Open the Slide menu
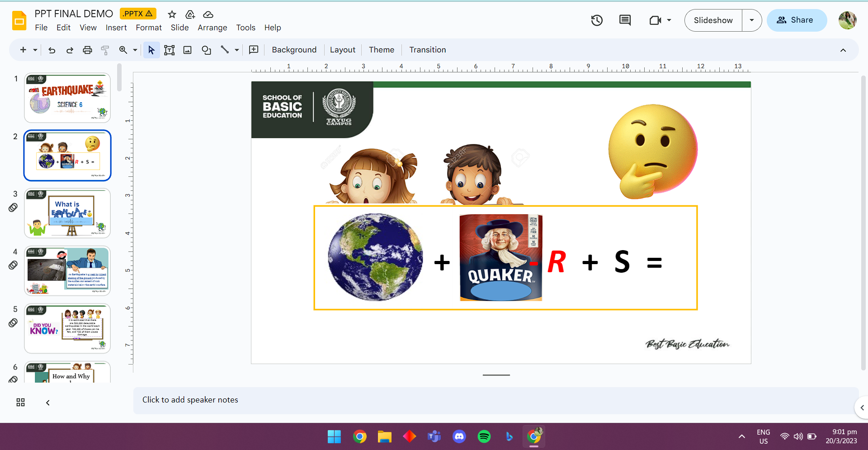This screenshot has height=450, width=868. coord(179,28)
